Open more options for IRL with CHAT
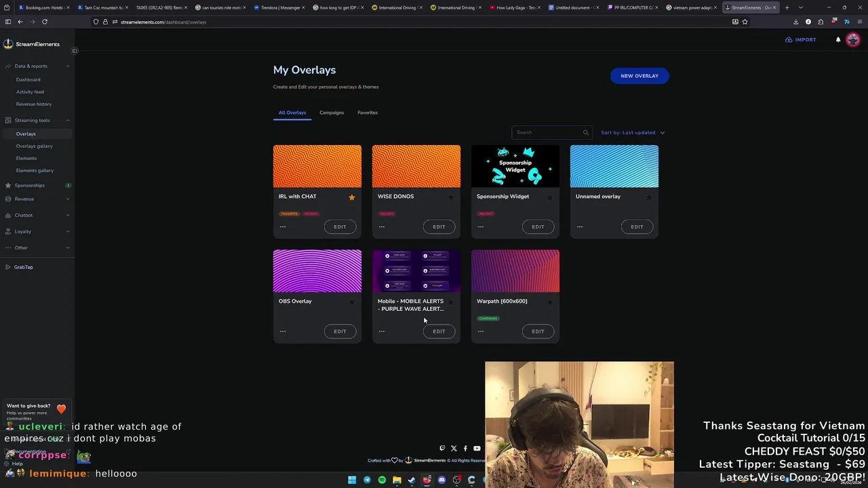The width and height of the screenshot is (868, 488). pyautogui.click(x=283, y=226)
